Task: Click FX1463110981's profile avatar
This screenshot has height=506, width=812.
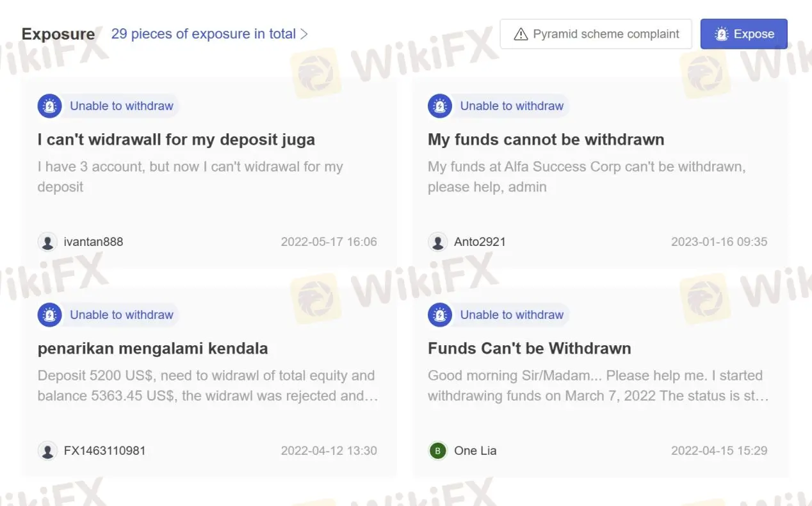Action: click(47, 451)
